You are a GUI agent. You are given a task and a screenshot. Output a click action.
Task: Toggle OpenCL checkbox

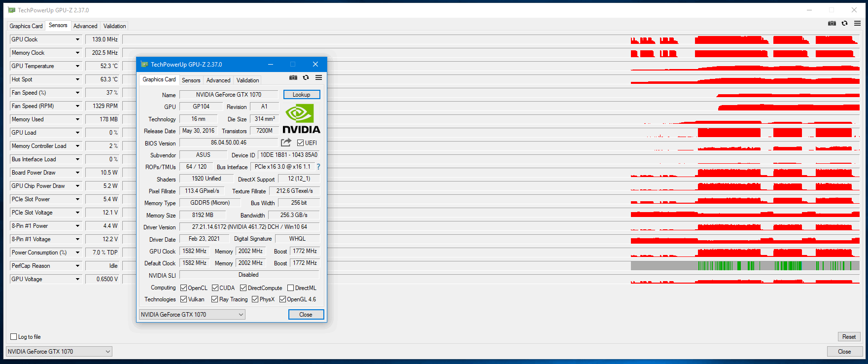(x=184, y=288)
